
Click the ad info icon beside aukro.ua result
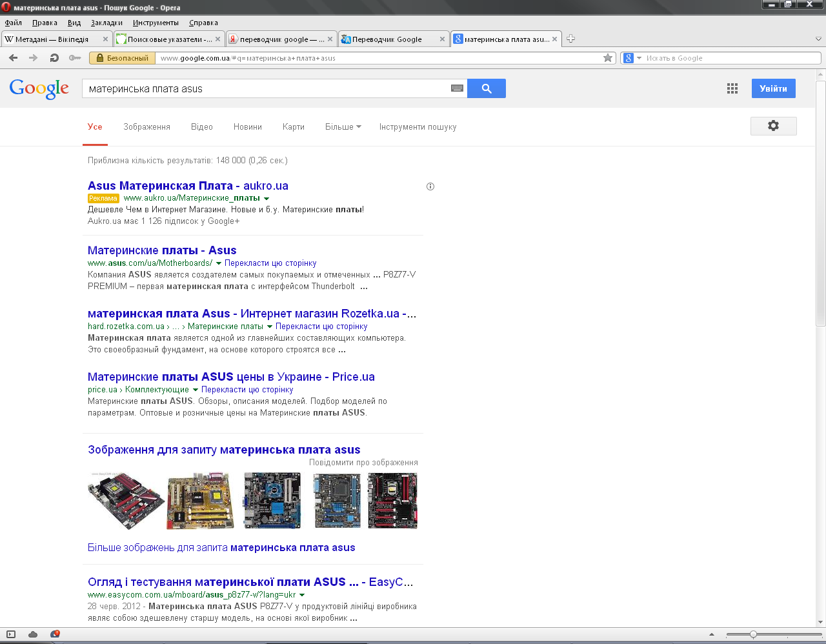click(x=430, y=186)
